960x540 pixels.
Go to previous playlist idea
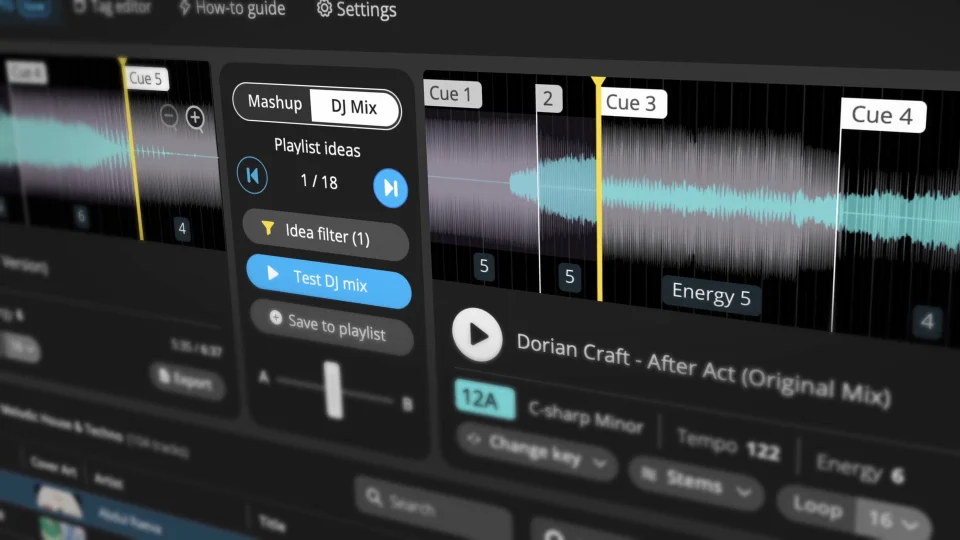pos(252,176)
